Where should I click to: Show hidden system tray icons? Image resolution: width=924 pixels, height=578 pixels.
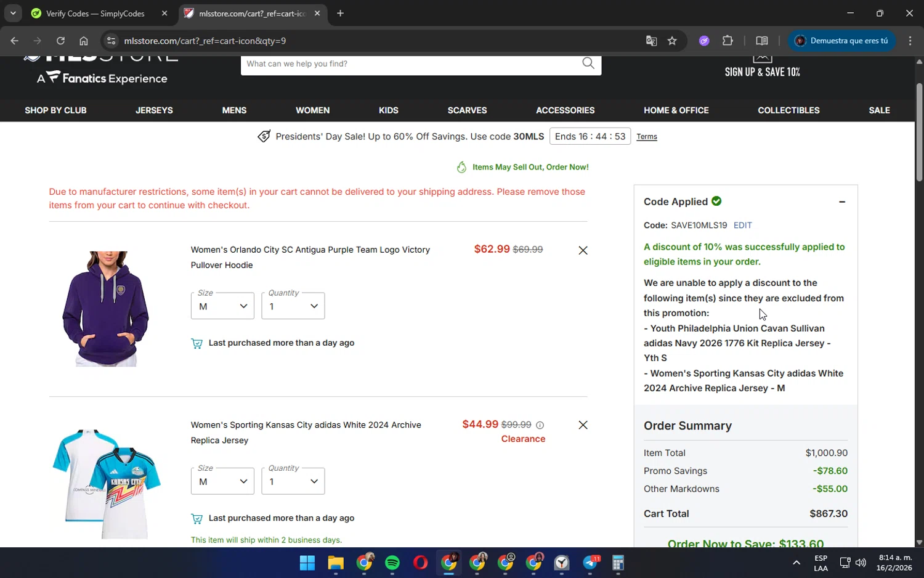[796, 563]
